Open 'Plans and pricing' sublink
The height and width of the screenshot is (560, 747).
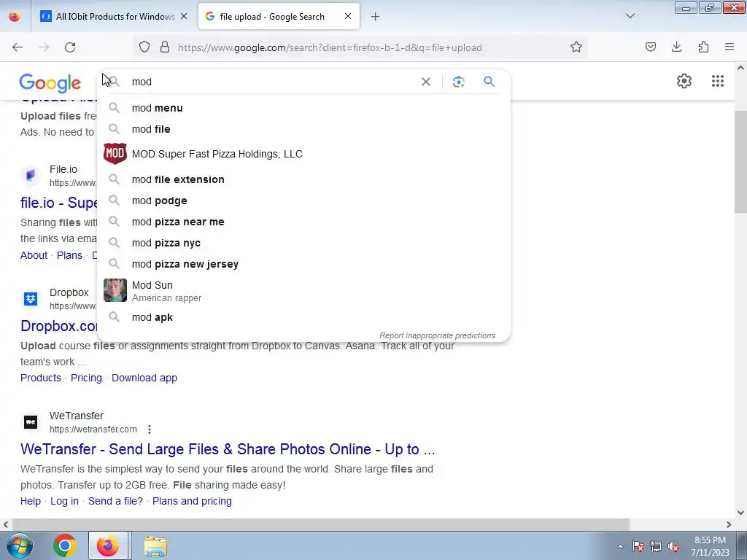tap(192, 501)
